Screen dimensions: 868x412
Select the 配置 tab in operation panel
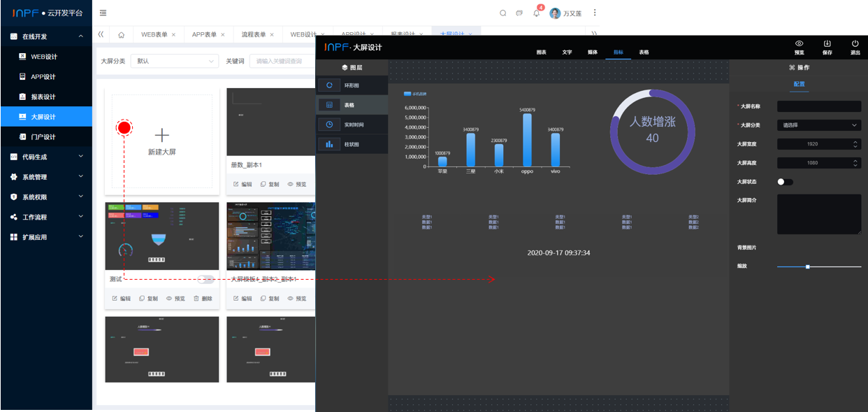tap(800, 84)
